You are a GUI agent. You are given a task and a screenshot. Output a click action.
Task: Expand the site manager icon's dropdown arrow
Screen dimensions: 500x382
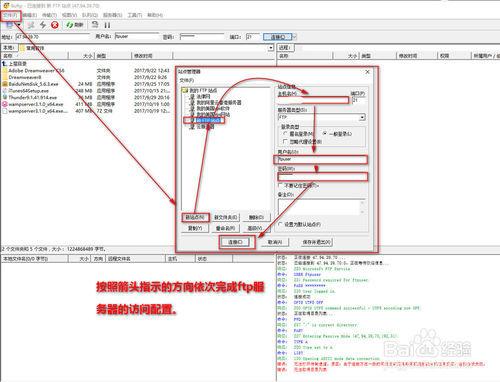click(x=19, y=25)
